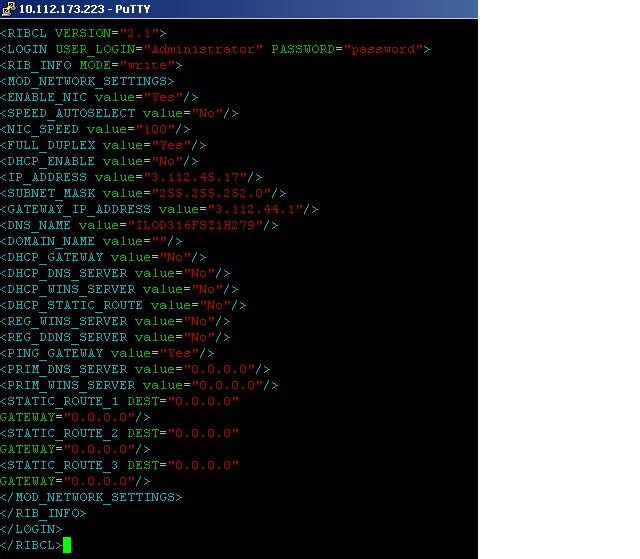Image resolution: width=640 pixels, height=559 pixels.
Task: Click the password attribute value
Action: [383, 49]
